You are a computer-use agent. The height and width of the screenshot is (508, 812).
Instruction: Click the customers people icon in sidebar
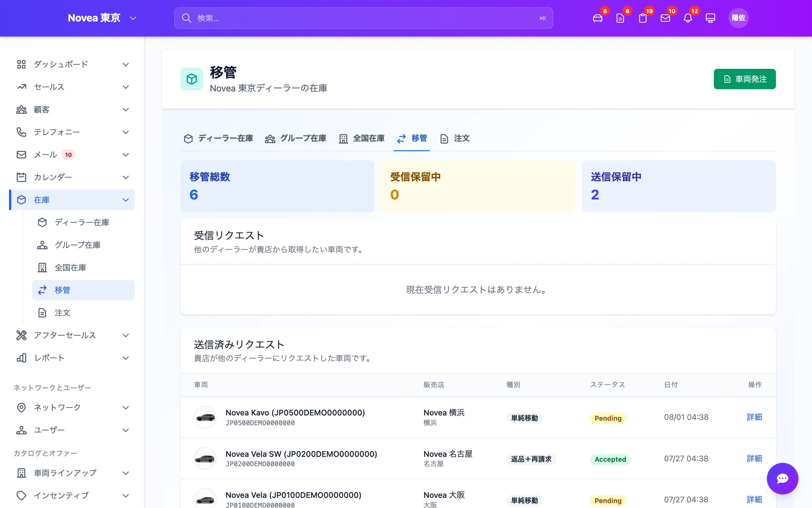click(x=21, y=110)
